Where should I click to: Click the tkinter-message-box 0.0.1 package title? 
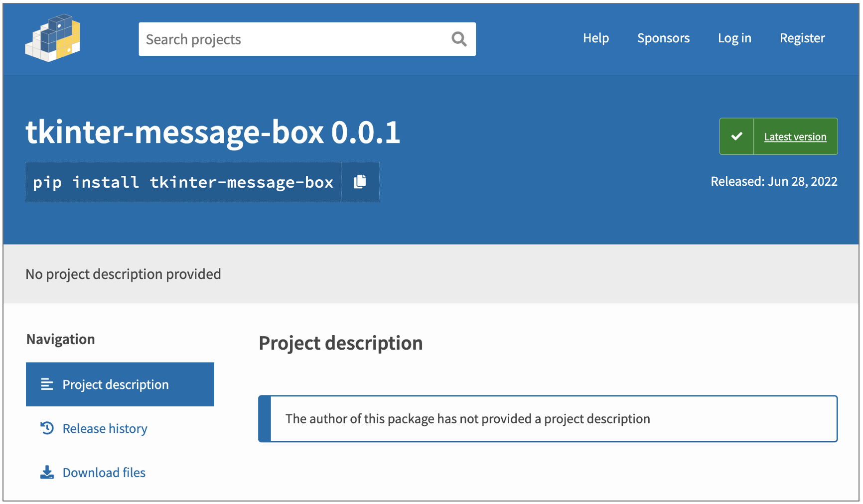[213, 133]
